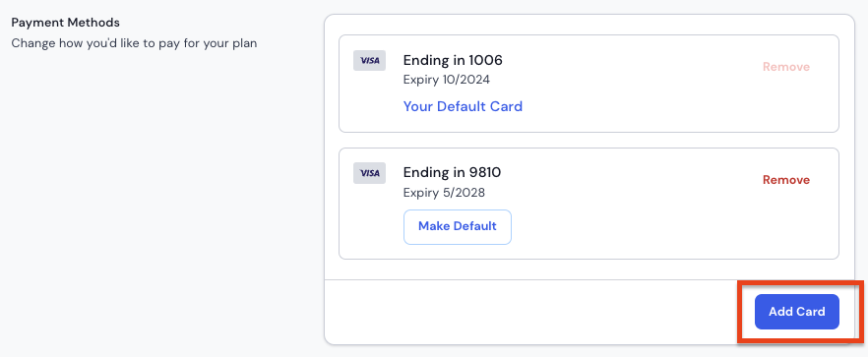Make the card ending in 9810 default
Viewport: 868px width, 357px height.
click(458, 227)
